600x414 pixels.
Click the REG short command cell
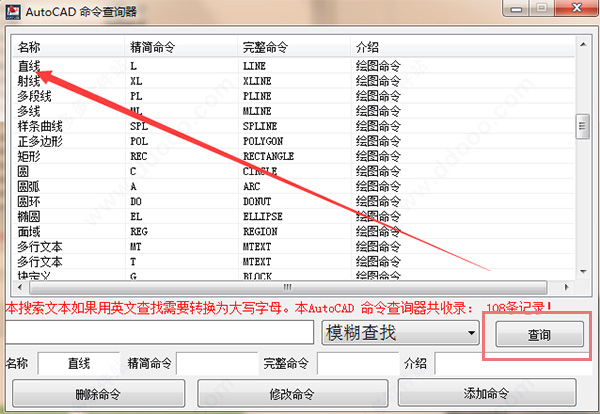click(139, 231)
